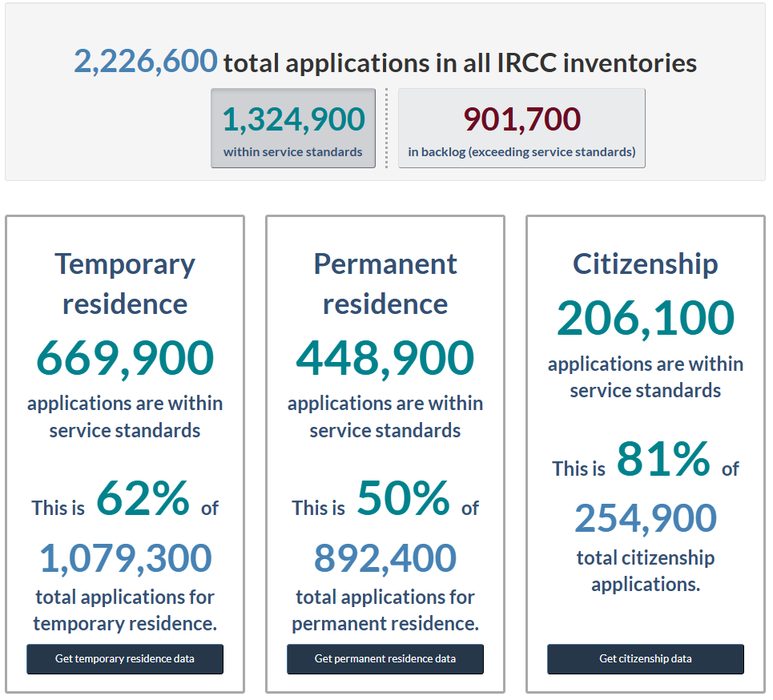Click the Citizenship heading

coord(646,264)
